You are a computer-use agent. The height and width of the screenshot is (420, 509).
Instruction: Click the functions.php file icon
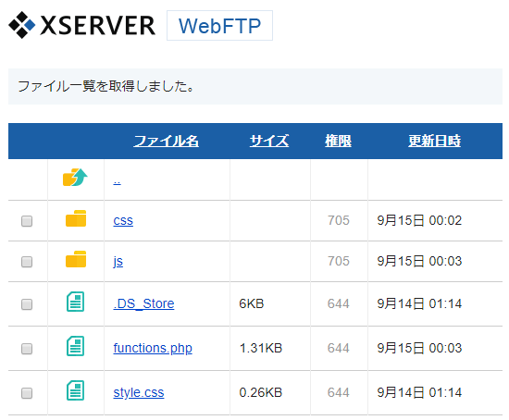tap(75, 346)
